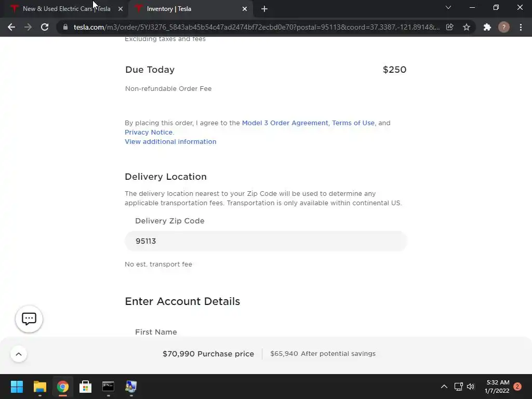Select the Inventory | Tesla tab
Screen dimensions: 532x399
point(190,9)
